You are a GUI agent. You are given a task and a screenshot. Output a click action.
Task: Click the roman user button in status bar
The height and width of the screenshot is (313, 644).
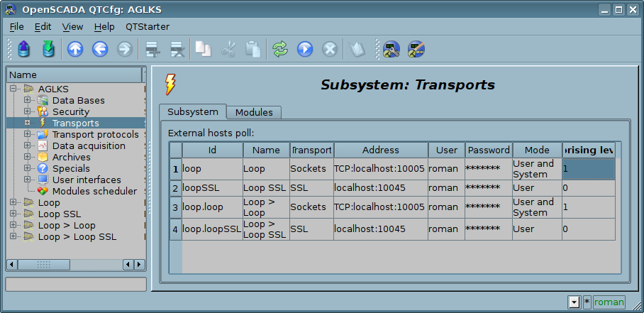coord(609,302)
